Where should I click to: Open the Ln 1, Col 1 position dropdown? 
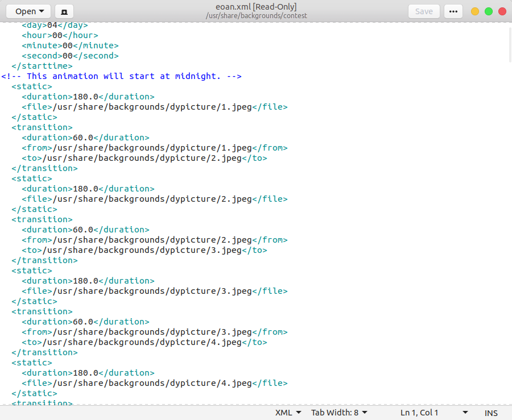click(x=434, y=413)
